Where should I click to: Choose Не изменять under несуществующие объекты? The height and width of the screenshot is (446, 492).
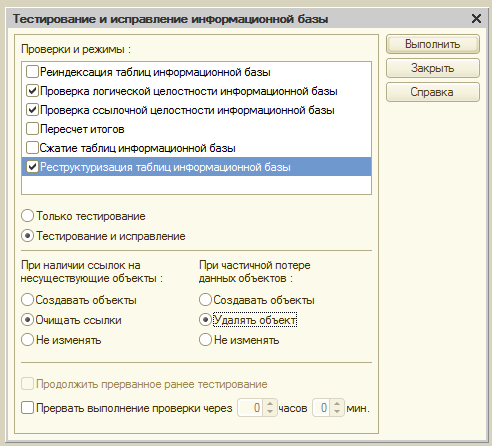[27, 340]
